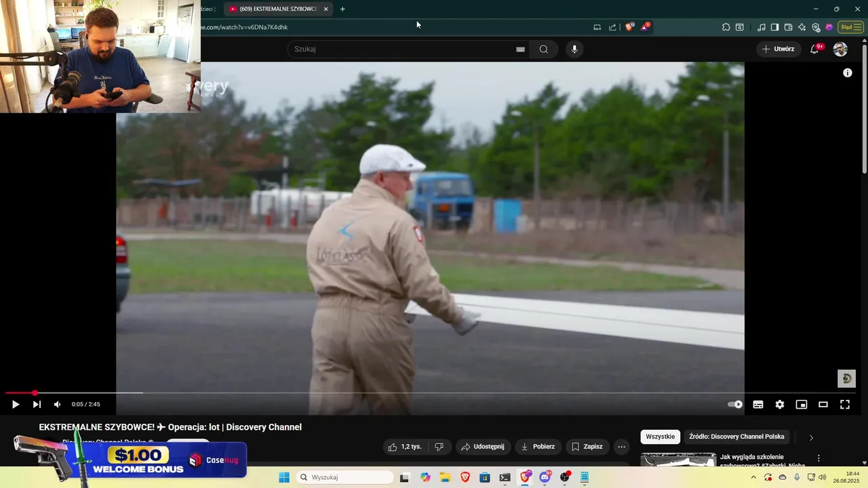This screenshot has width=868, height=488.
Task: Save video with Zapisz button
Action: (x=587, y=447)
